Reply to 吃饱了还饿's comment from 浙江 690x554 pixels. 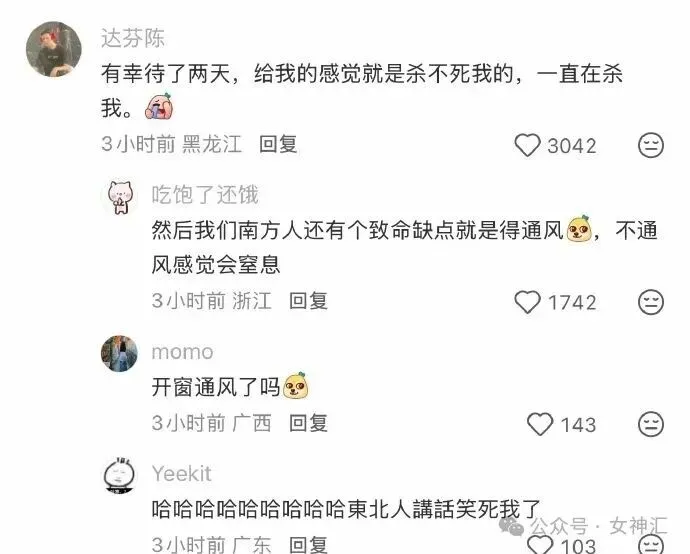coord(308,301)
